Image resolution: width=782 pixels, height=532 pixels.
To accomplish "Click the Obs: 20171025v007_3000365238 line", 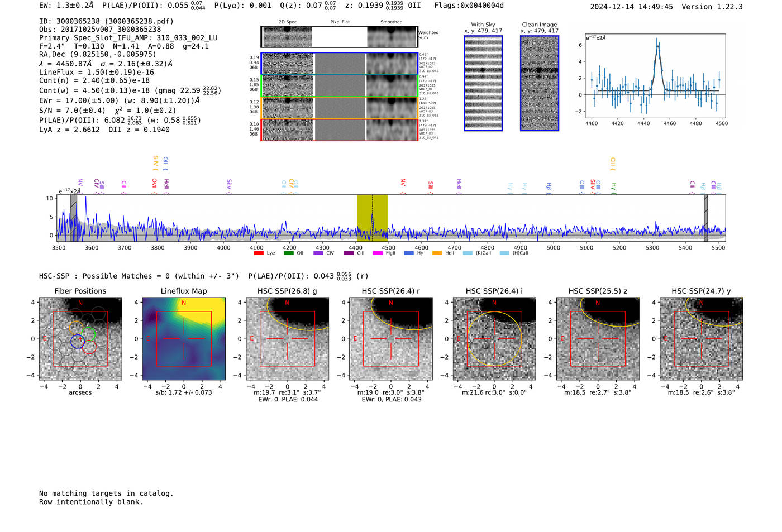I will tap(100, 30).
